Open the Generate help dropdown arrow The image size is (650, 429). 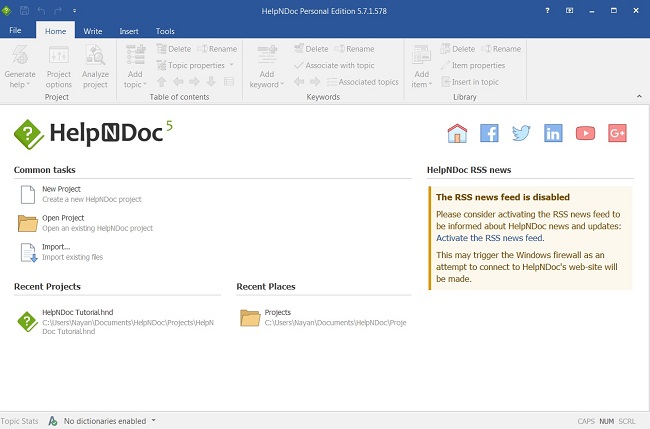click(x=28, y=84)
